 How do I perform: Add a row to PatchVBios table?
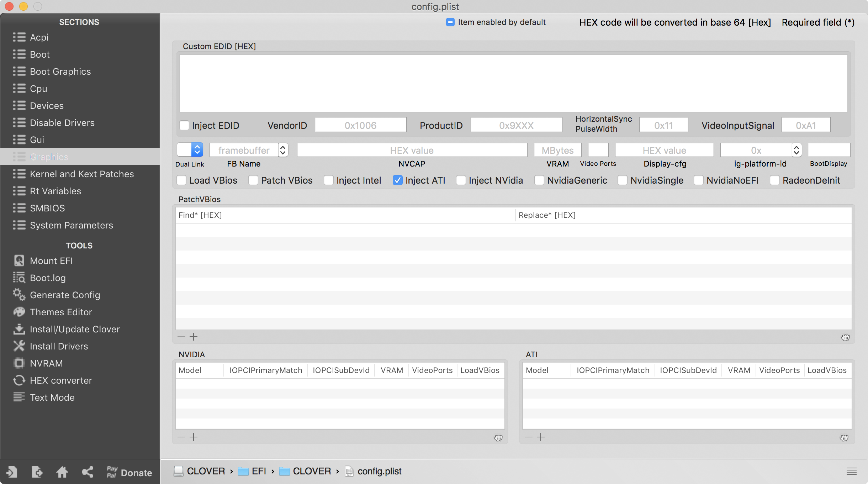pyautogui.click(x=194, y=337)
